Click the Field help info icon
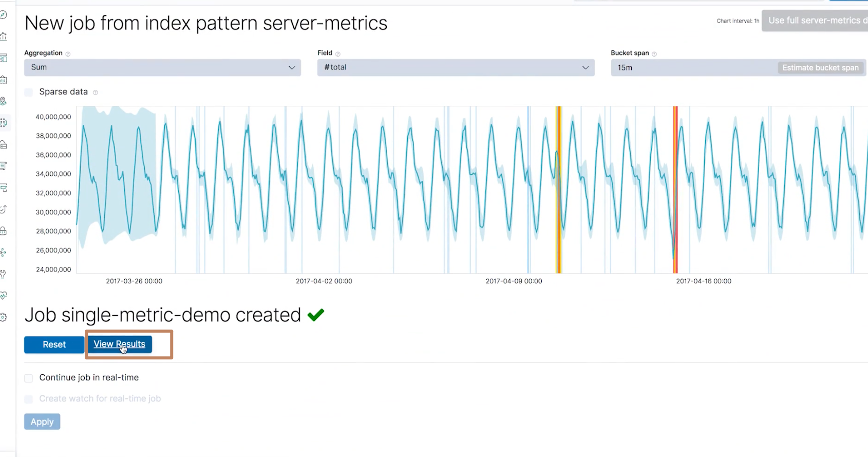The image size is (868, 457). pyautogui.click(x=337, y=53)
